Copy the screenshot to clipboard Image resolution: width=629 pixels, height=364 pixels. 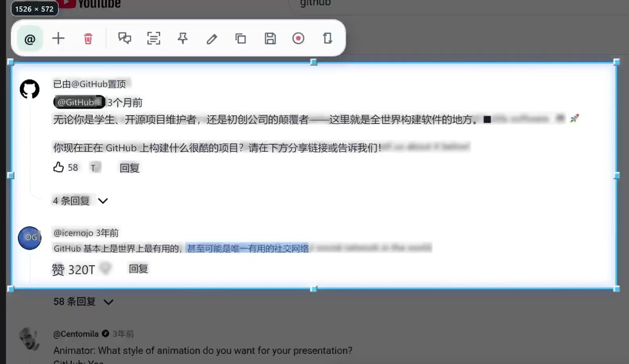[x=241, y=39]
